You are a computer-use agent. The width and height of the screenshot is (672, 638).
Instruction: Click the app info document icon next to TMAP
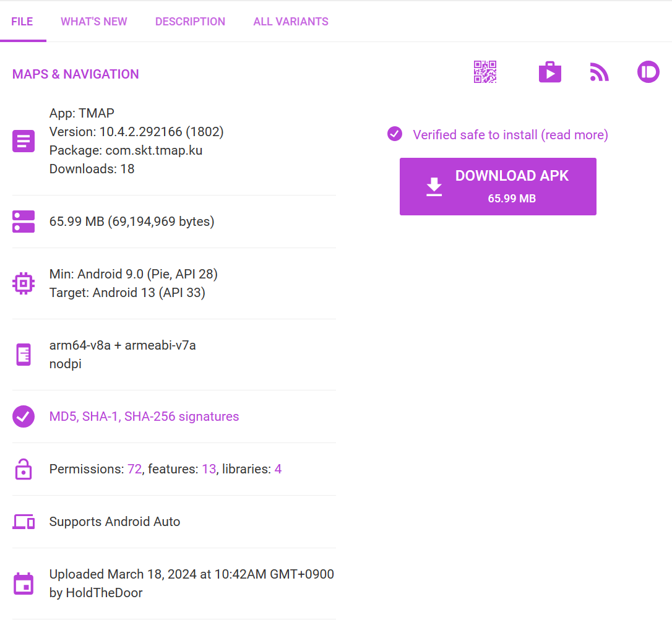coord(24,141)
